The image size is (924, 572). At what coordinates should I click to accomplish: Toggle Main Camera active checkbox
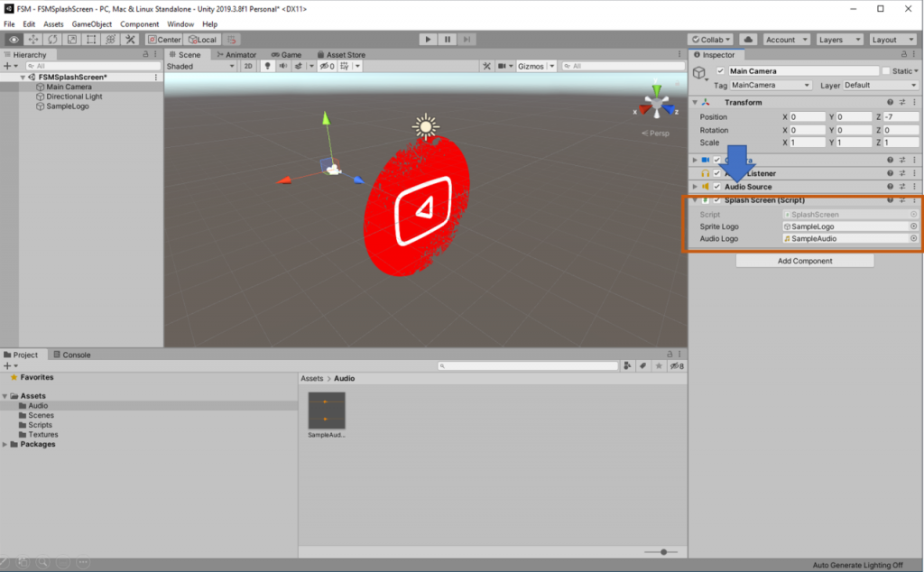[720, 70]
